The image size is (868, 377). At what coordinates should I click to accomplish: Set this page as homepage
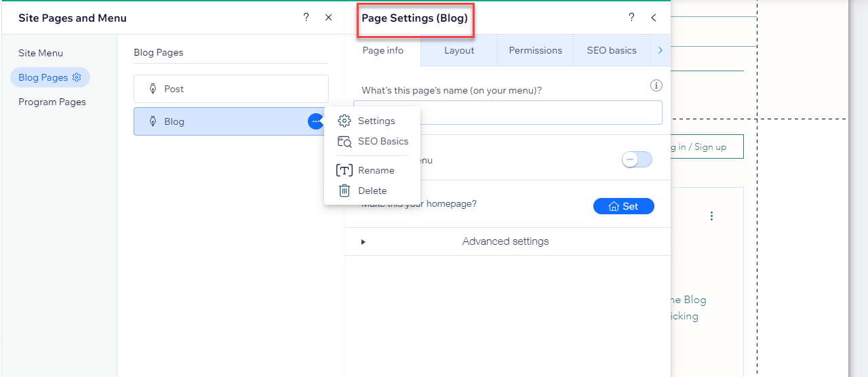click(x=624, y=206)
